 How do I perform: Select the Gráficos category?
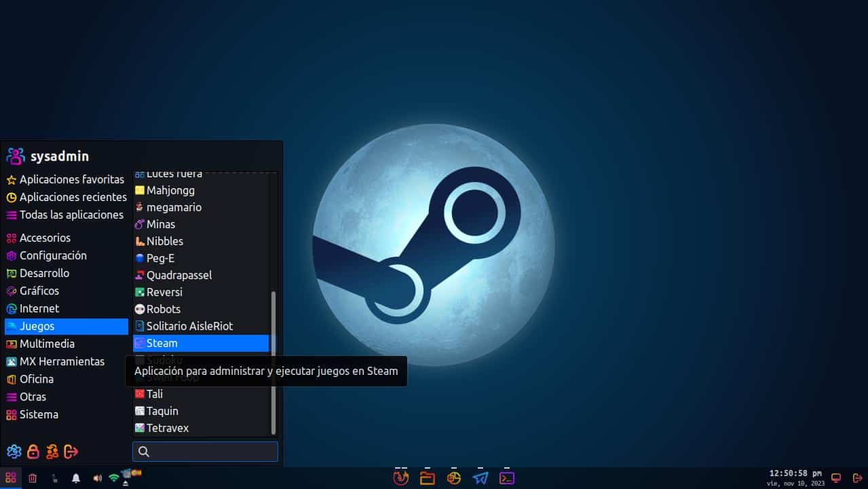point(66,291)
